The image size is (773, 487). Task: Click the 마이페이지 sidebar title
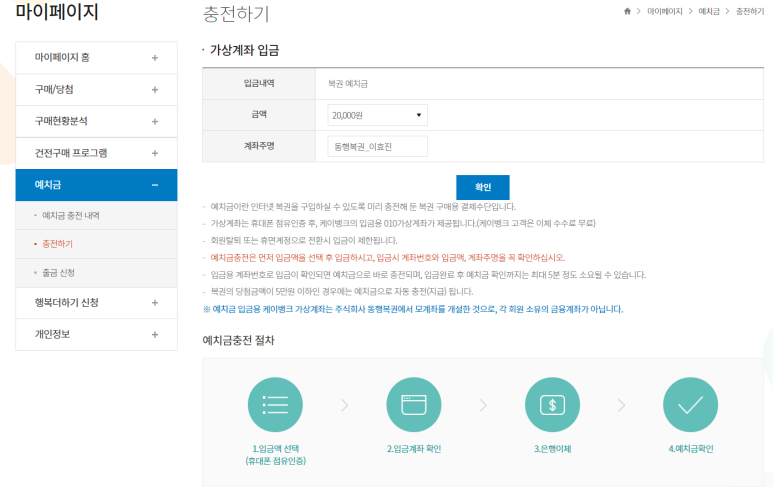pos(57,11)
